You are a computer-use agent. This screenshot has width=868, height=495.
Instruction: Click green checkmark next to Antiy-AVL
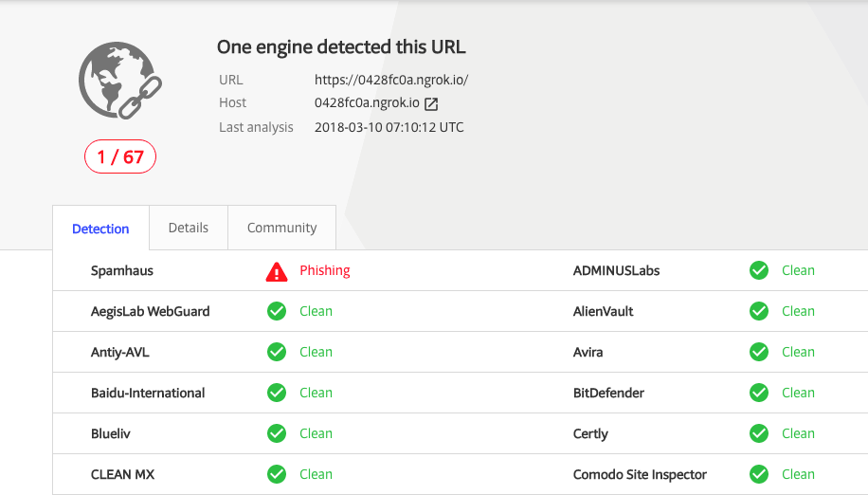tap(277, 352)
